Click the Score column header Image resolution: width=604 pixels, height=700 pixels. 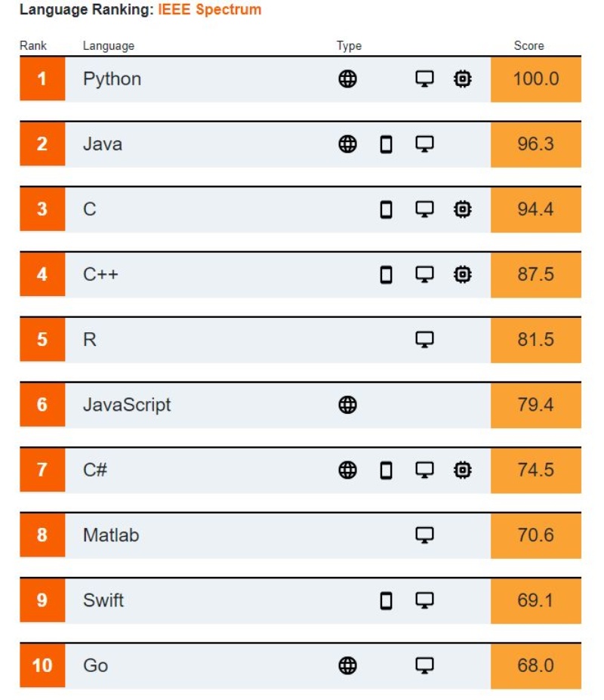click(x=528, y=45)
